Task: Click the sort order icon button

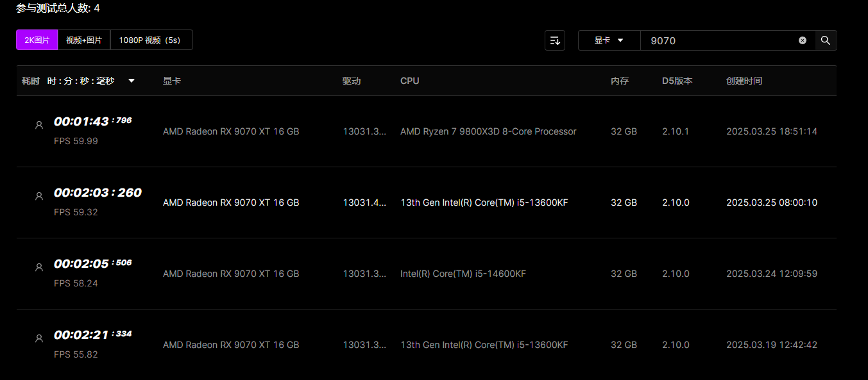Action: 554,40
